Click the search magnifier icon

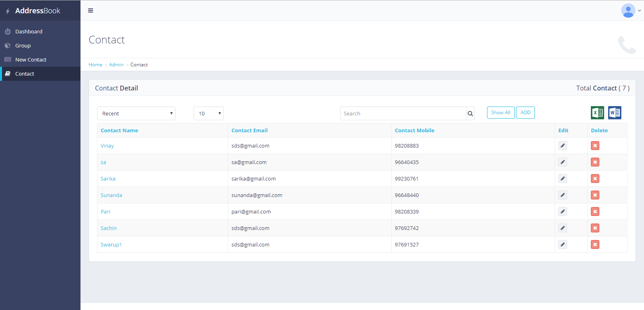click(470, 114)
